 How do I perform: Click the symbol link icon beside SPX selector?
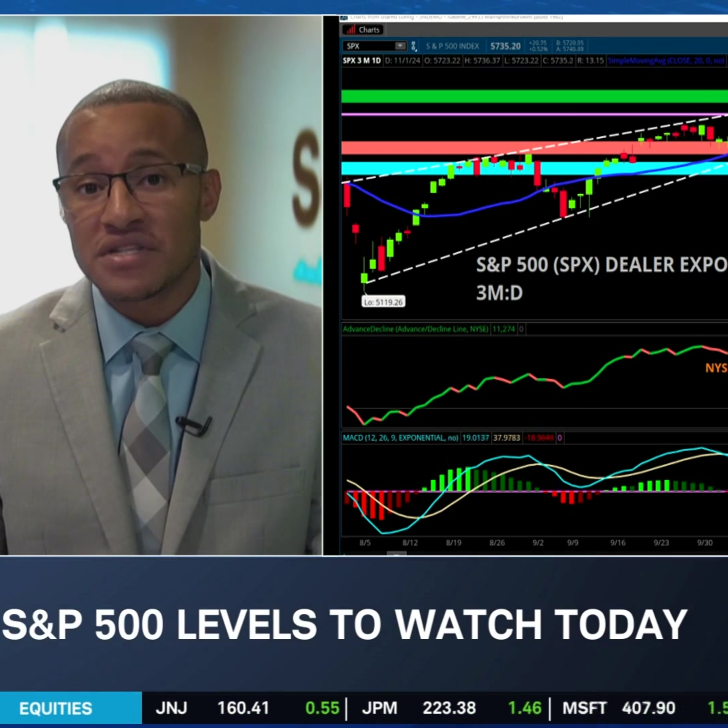[x=414, y=46]
